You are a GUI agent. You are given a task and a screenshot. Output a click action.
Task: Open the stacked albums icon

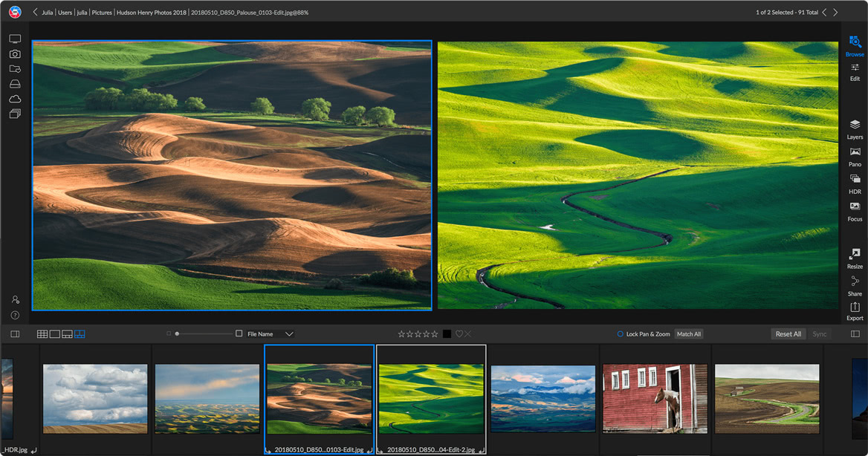point(15,114)
